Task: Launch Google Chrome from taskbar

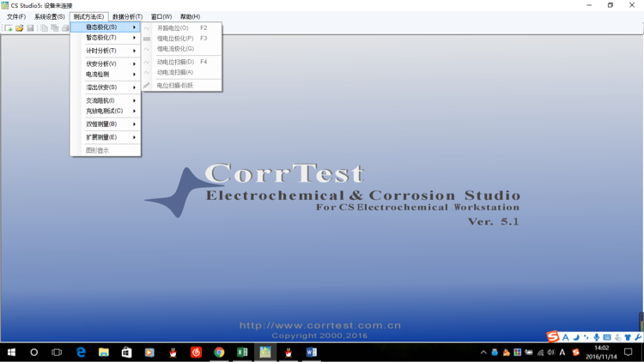Action: [219, 353]
